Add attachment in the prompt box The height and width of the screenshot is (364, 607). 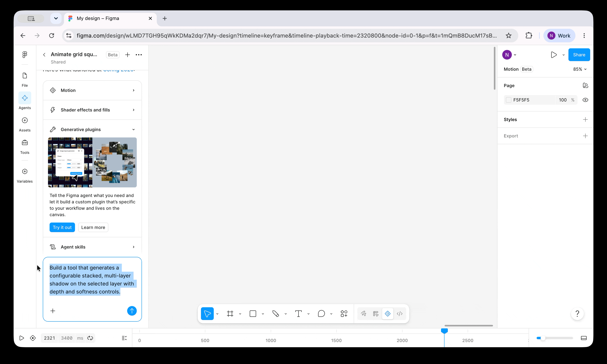point(53,311)
